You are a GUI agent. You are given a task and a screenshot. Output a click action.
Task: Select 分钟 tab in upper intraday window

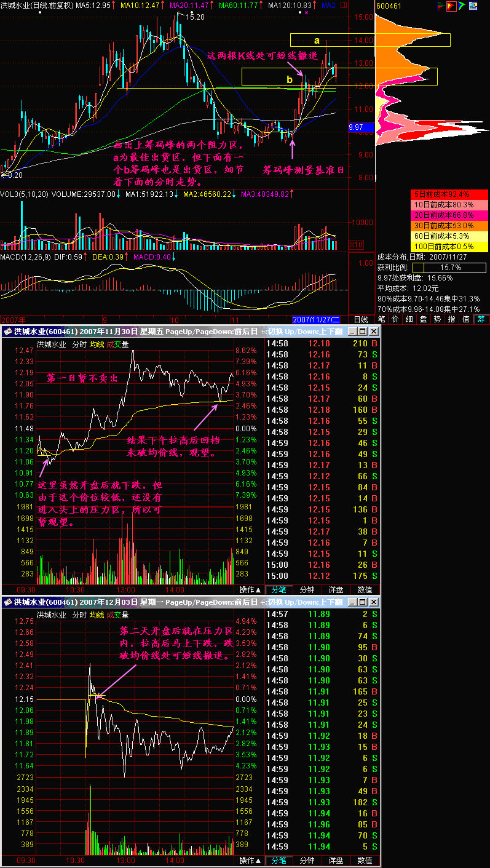pyautogui.click(x=307, y=589)
